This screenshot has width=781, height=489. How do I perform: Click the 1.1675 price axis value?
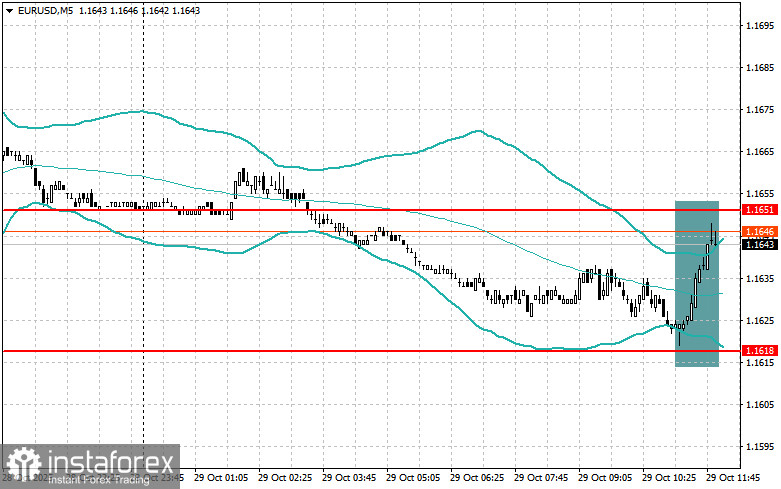click(761, 110)
